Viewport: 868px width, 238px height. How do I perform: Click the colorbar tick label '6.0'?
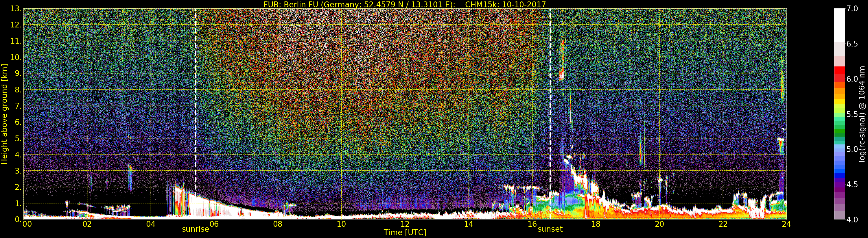(x=852, y=79)
